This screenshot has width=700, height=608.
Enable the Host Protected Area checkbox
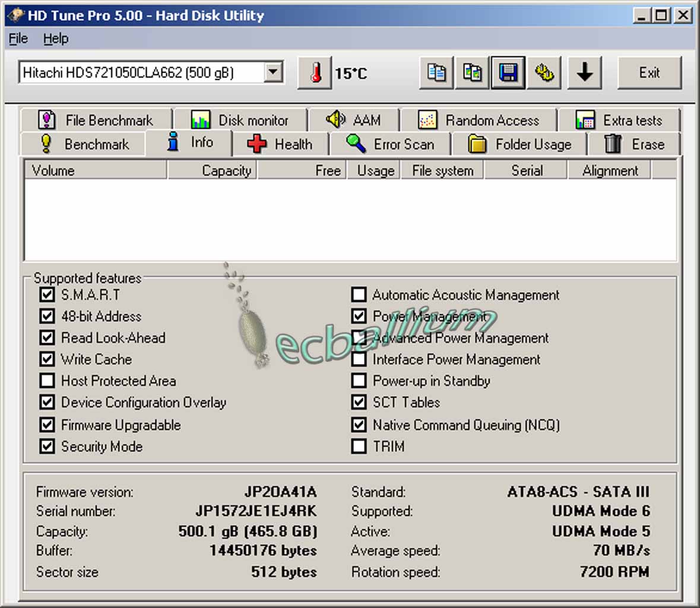point(47,381)
